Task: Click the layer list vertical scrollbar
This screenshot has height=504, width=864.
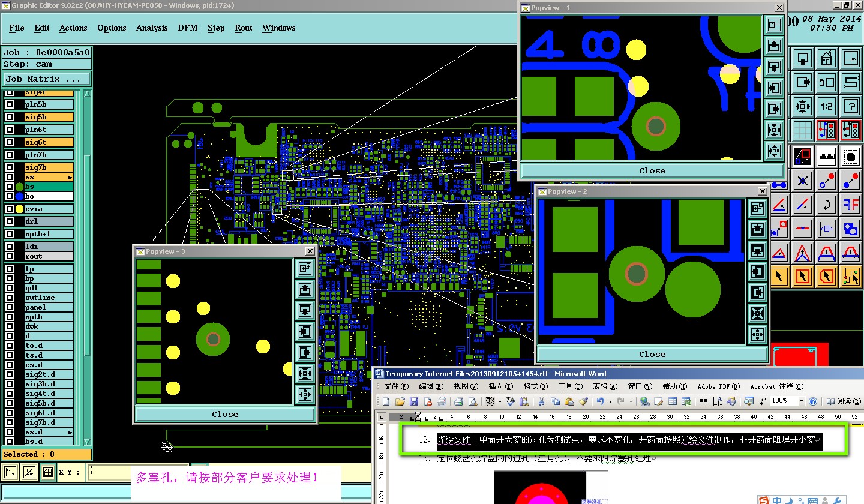Action: coord(88,267)
